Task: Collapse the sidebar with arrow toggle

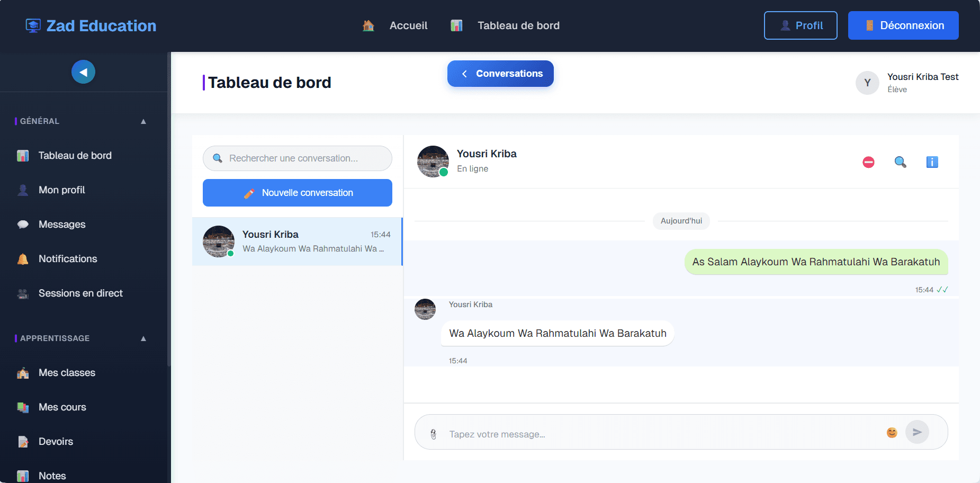Action: point(83,72)
